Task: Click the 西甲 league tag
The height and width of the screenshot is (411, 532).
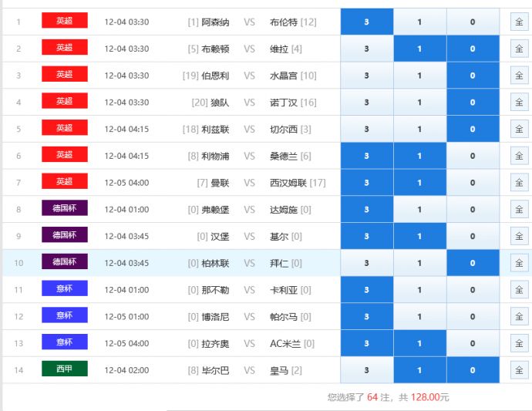Action: click(65, 369)
